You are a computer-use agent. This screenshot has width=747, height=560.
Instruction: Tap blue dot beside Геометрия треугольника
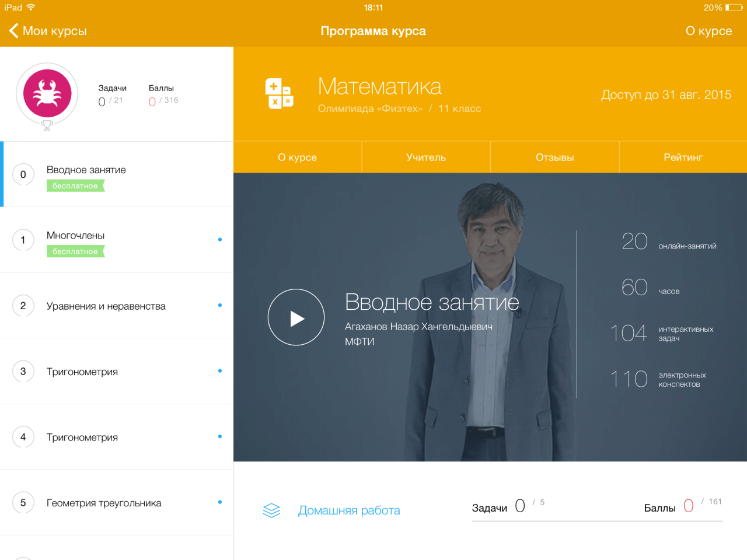point(220,502)
